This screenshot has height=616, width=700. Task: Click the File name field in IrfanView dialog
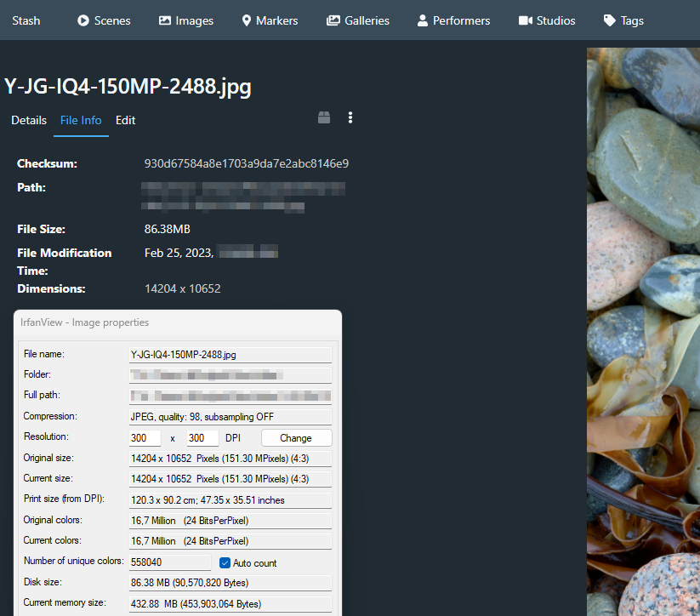(230, 354)
